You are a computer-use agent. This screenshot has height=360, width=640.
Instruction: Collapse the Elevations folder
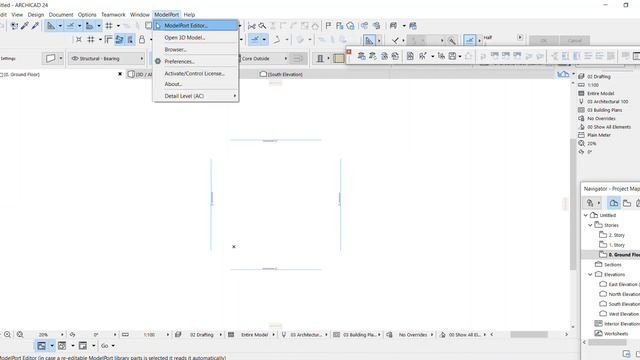coord(590,275)
